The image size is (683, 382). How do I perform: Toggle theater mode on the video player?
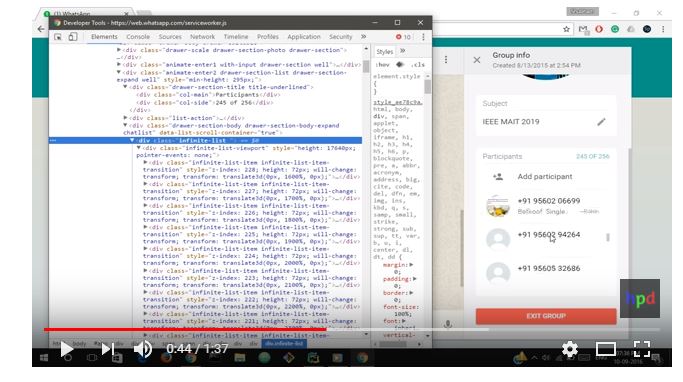click(605, 349)
